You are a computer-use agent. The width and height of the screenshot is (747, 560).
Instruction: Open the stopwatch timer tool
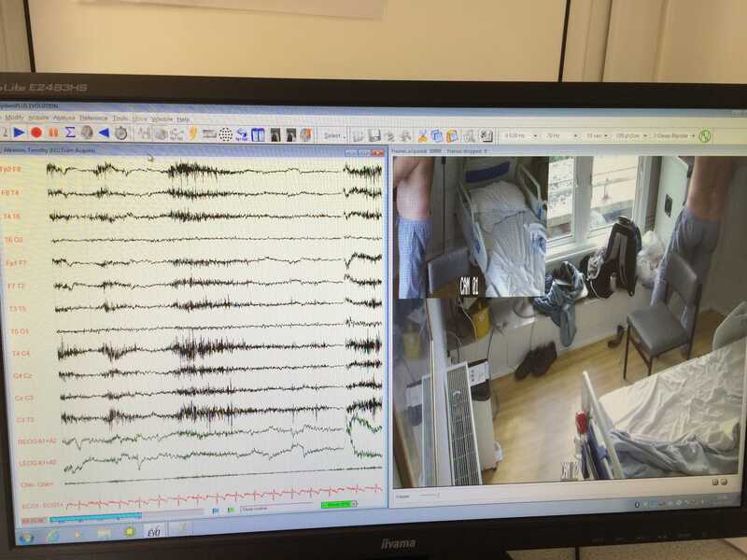pos(121,133)
